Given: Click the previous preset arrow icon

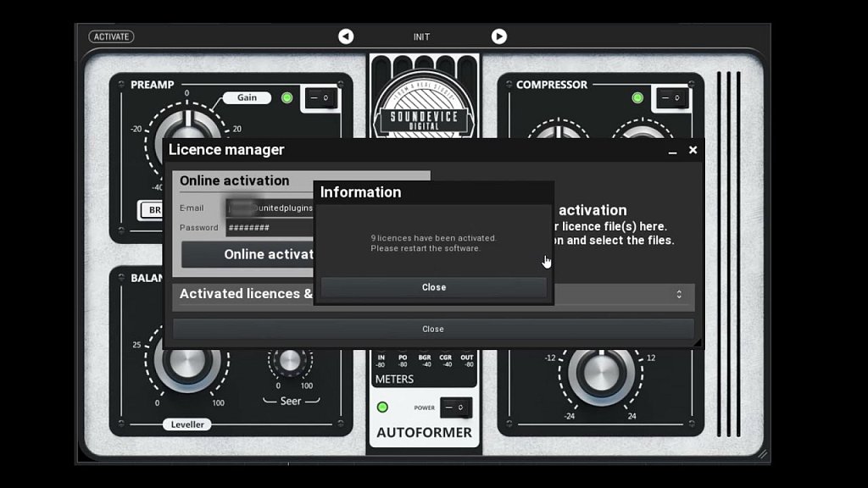Looking at the screenshot, I should [346, 36].
